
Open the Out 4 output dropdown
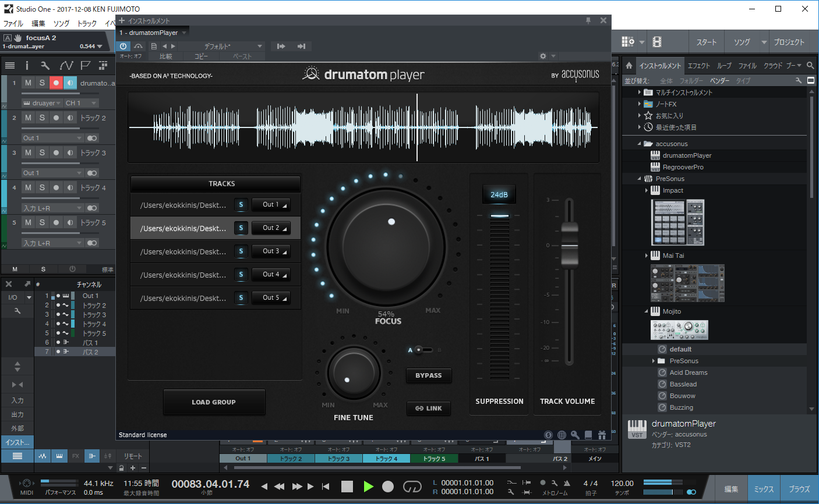(x=271, y=275)
